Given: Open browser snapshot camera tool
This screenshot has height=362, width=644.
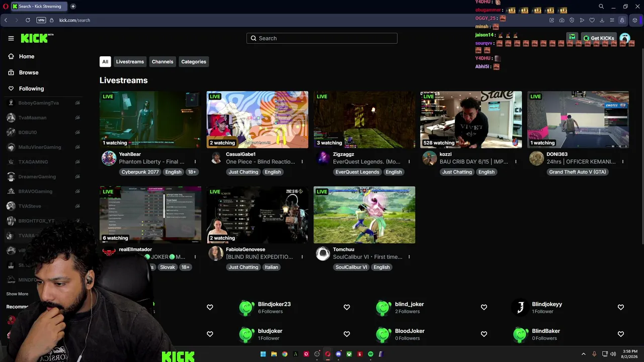Looking at the screenshot, I should click(x=561, y=20).
